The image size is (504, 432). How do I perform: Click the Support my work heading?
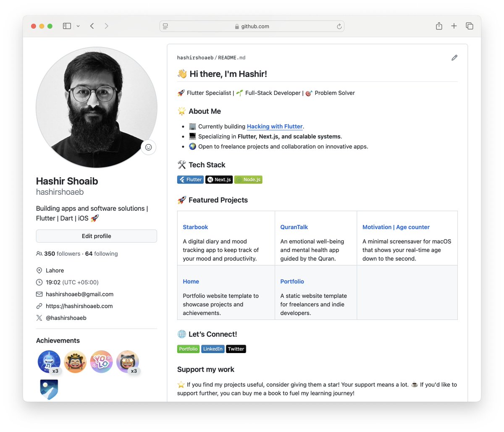[206, 369]
